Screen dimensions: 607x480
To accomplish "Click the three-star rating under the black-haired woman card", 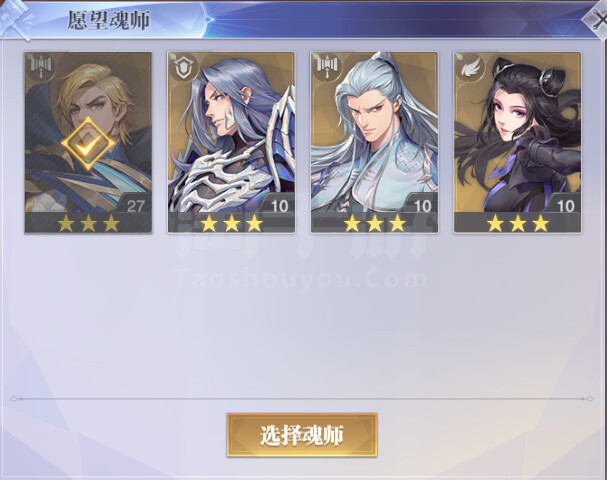I will pyautogui.click(x=518, y=223).
